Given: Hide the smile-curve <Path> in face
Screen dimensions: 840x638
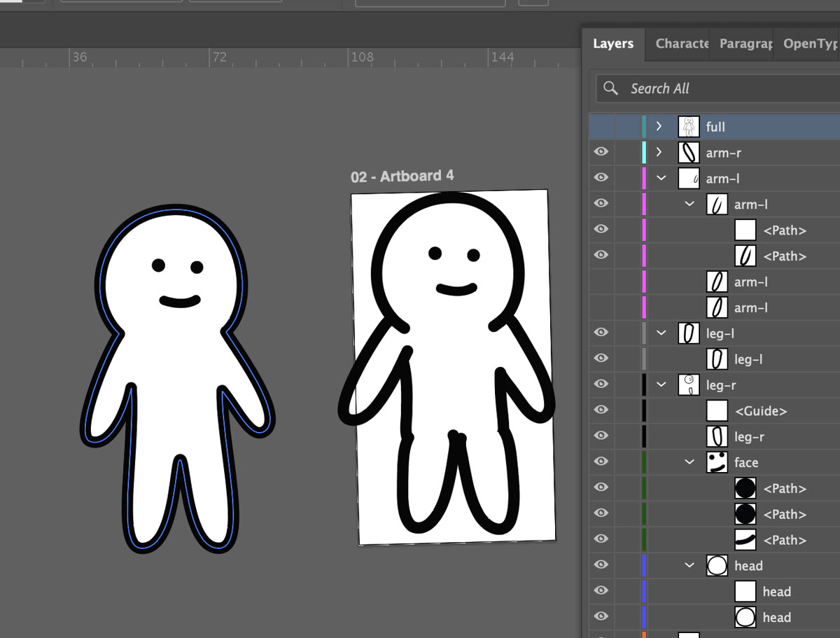Looking at the screenshot, I should pos(601,540).
